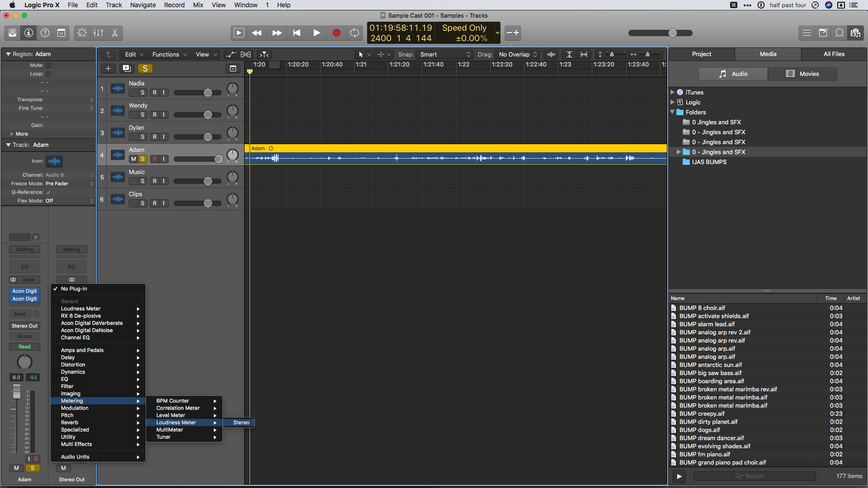The image size is (868, 488).
Task: Switch to the All Files tab
Action: pos(834,54)
